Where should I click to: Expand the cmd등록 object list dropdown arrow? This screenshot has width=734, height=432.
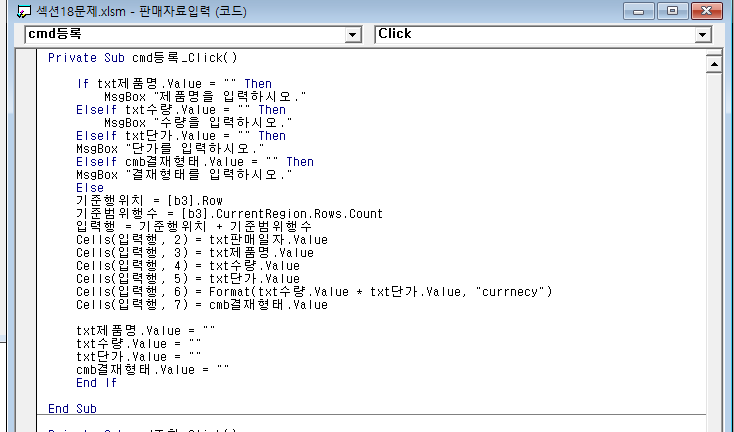tap(352, 35)
